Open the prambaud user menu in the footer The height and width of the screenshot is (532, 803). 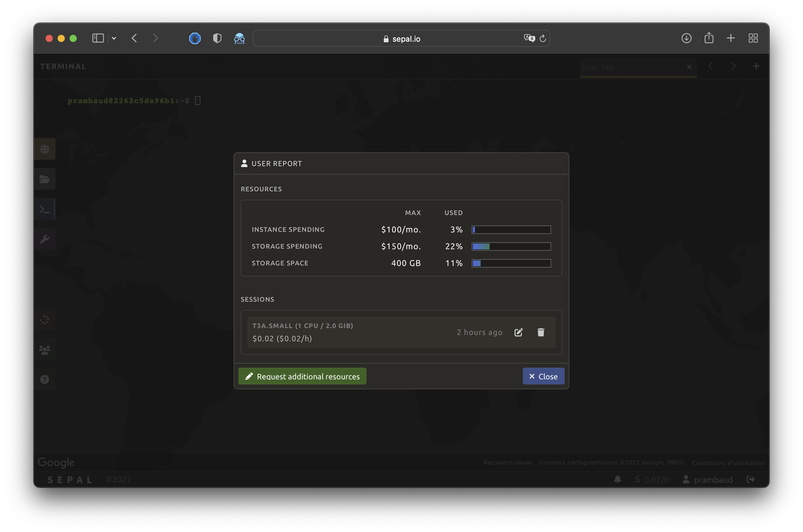point(708,480)
